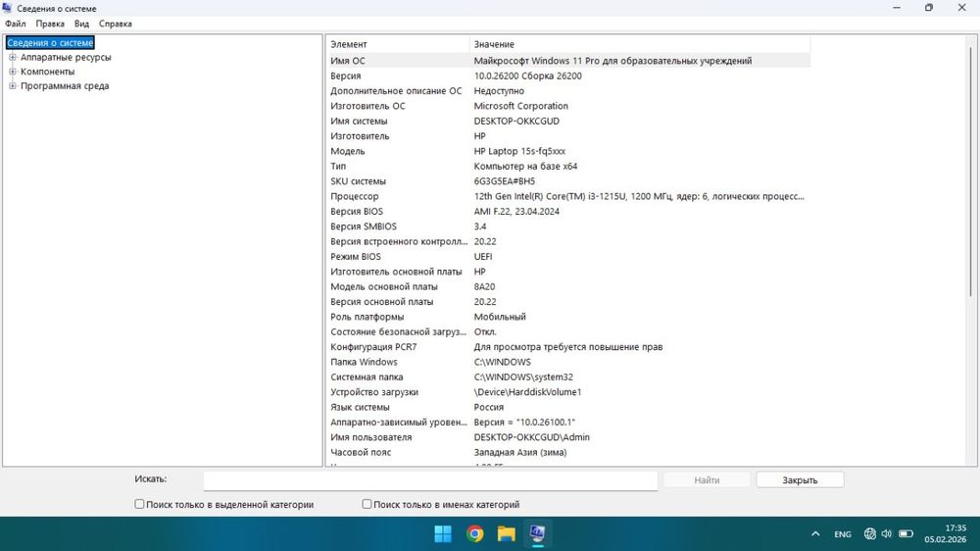This screenshot has height=551, width=980.
Task: Open network globe tray icon
Action: click(869, 534)
